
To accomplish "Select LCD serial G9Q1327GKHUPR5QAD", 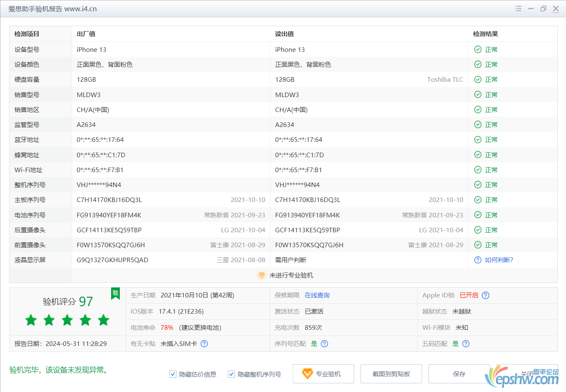I will 112,260.
